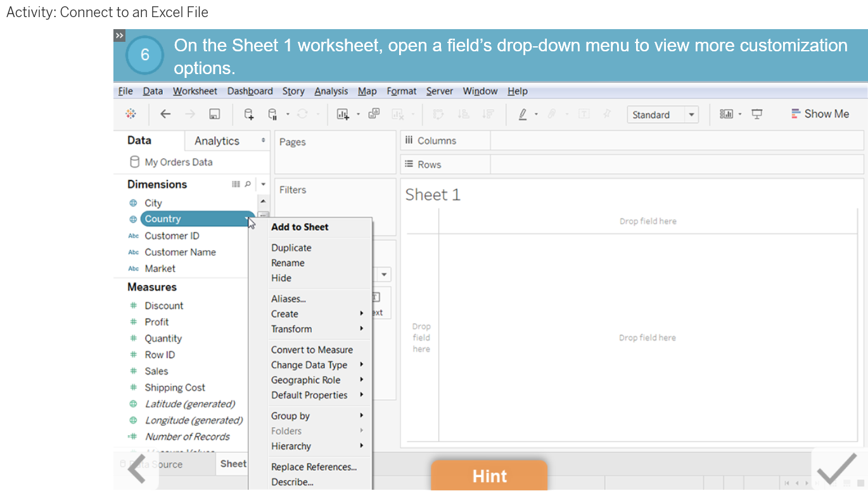
Task: Click the Show Me button
Action: coord(820,114)
